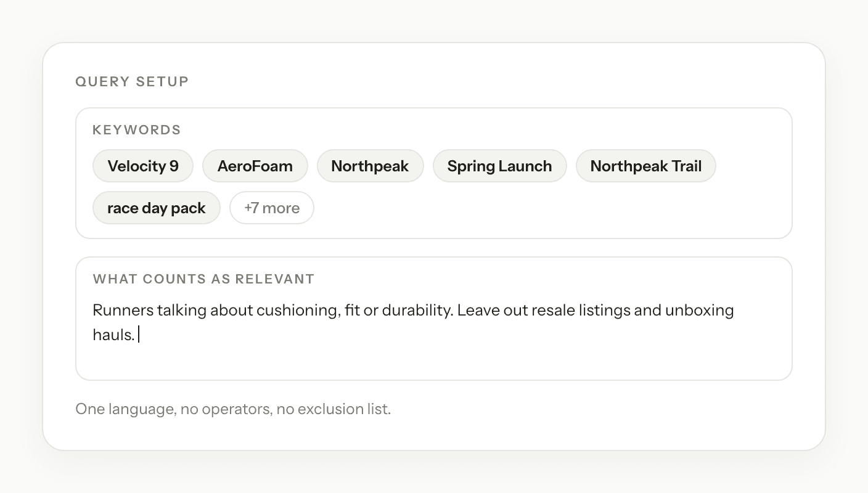Click the AeroFoam keyword chip
Viewport: 868px width, 493px height.
(255, 166)
